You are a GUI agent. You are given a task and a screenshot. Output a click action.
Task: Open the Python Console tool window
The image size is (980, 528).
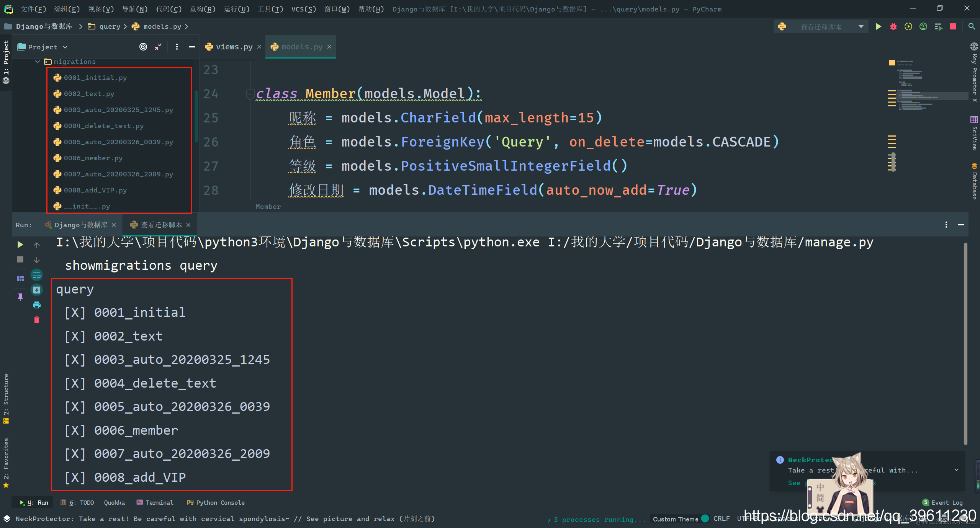click(x=216, y=502)
